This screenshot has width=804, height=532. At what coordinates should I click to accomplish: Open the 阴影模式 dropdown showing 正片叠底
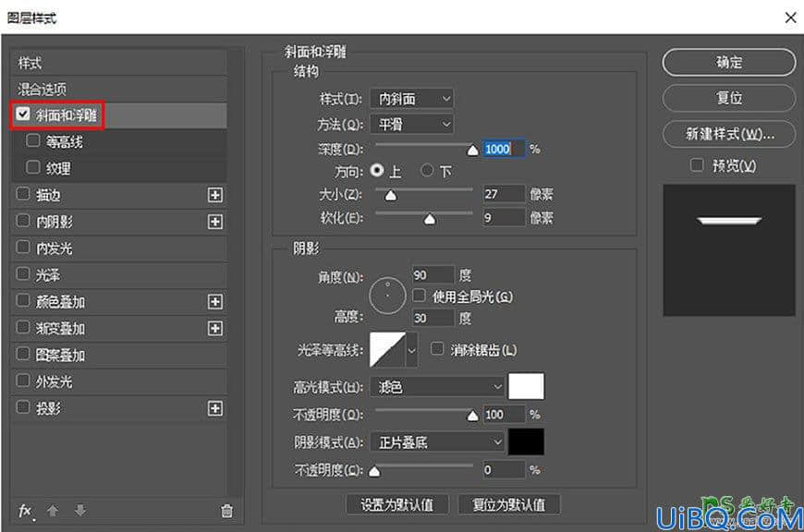[x=437, y=441]
